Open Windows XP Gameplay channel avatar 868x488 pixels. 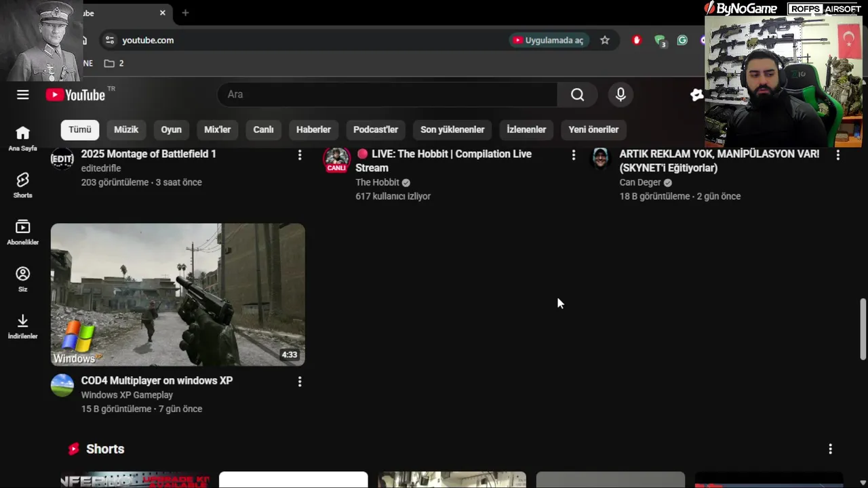click(62, 385)
